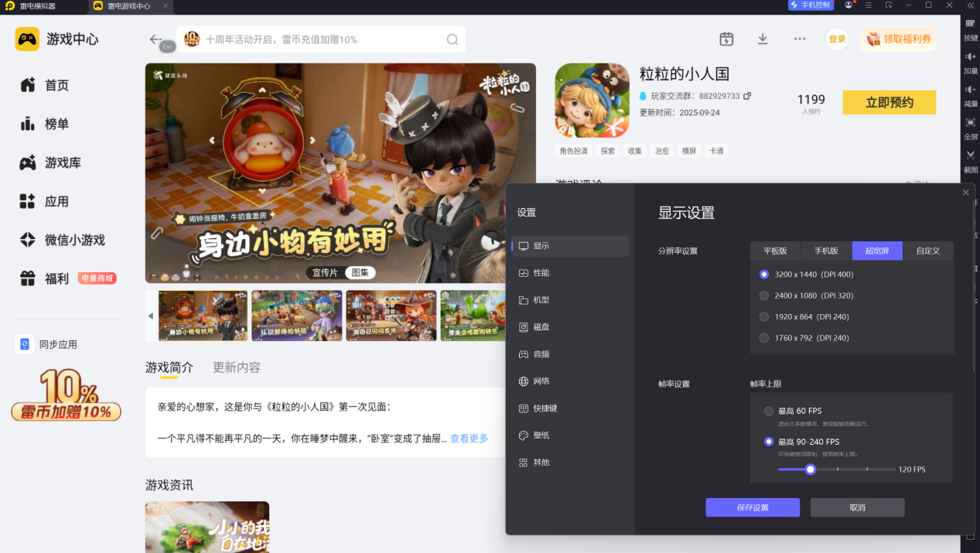
Task: Select 最高 60 FPS option
Action: tap(769, 411)
